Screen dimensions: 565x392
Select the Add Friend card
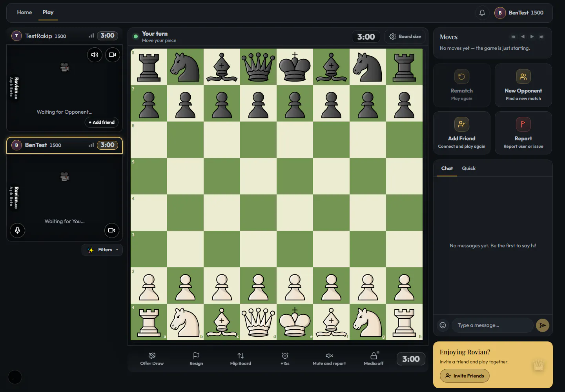pyautogui.click(x=462, y=133)
